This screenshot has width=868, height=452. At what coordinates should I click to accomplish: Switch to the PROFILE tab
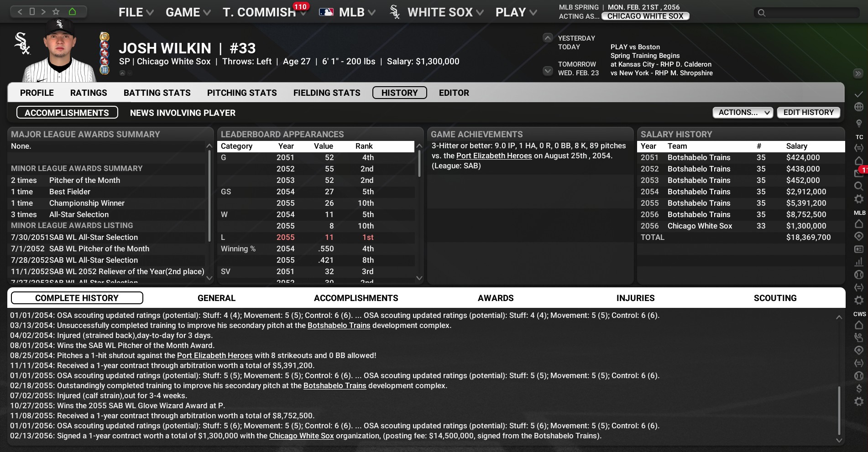pos(37,93)
